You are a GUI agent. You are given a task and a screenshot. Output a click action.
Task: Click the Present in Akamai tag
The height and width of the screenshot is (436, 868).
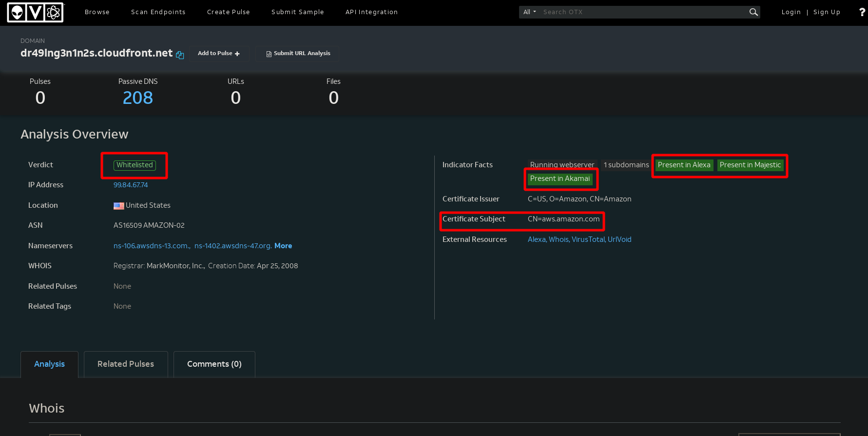(x=560, y=179)
